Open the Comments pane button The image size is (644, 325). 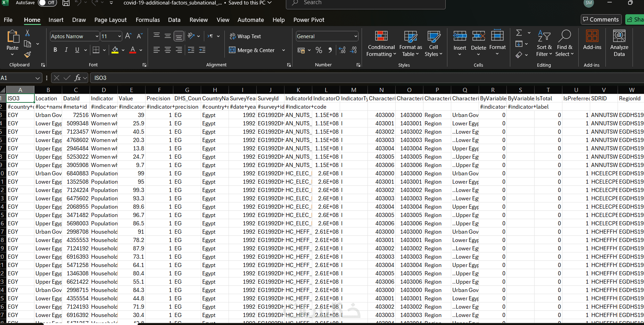click(x=601, y=19)
